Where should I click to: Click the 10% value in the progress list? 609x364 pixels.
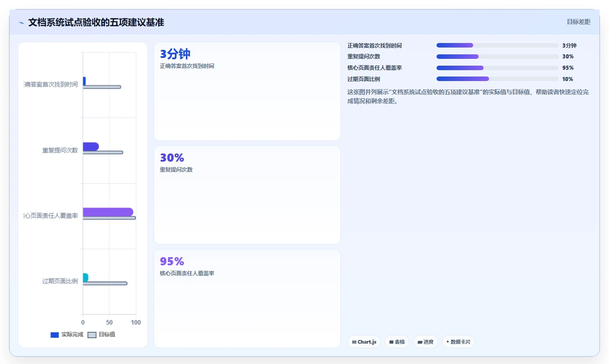[x=567, y=79]
